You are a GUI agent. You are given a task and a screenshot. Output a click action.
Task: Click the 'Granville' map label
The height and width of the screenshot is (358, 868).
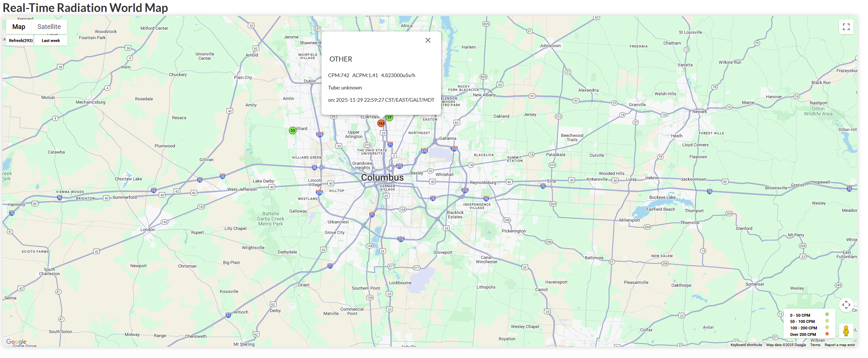[x=637, y=105]
